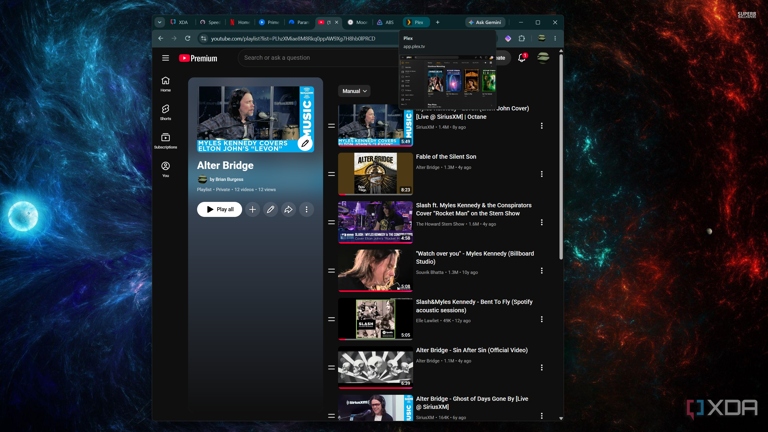Switch to the XDA tab

(180, 22)
